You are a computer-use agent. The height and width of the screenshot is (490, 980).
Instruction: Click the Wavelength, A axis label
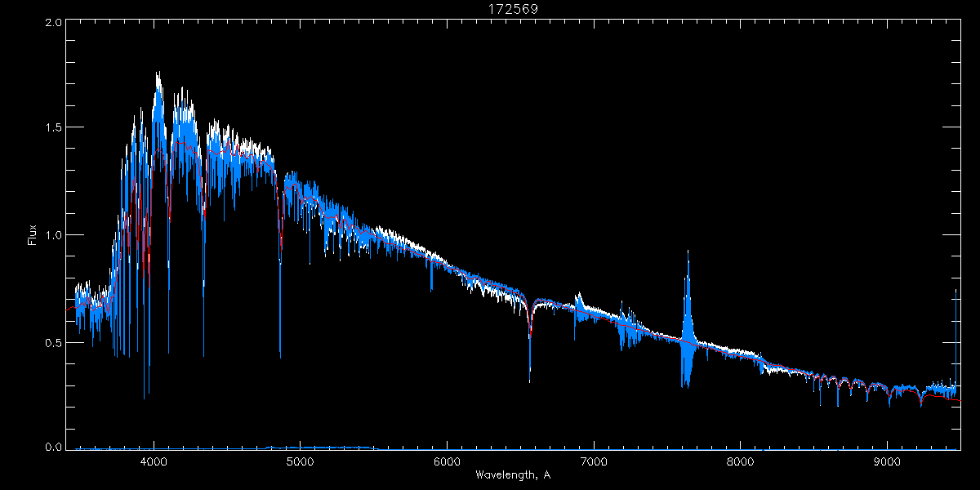[x=512, y=474]
